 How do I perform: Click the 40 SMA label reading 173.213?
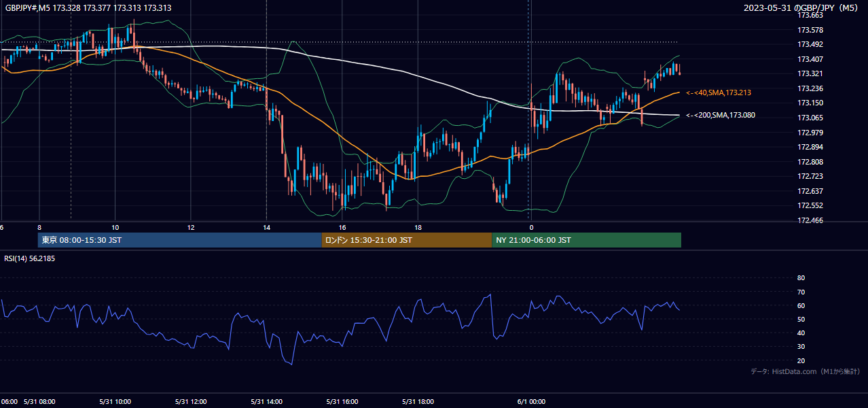(719, 92)
